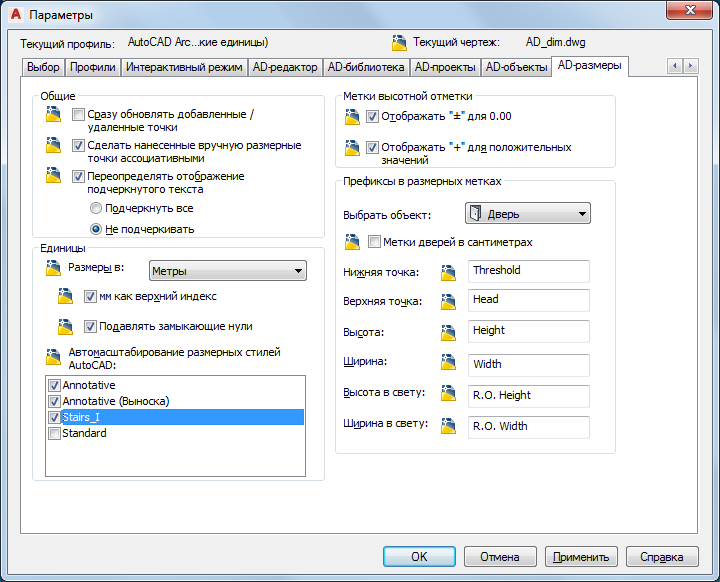This screenshot has height=582, width=720.
Task: Click 'Width' prefix input field
Action: click(x=529, y=365)
